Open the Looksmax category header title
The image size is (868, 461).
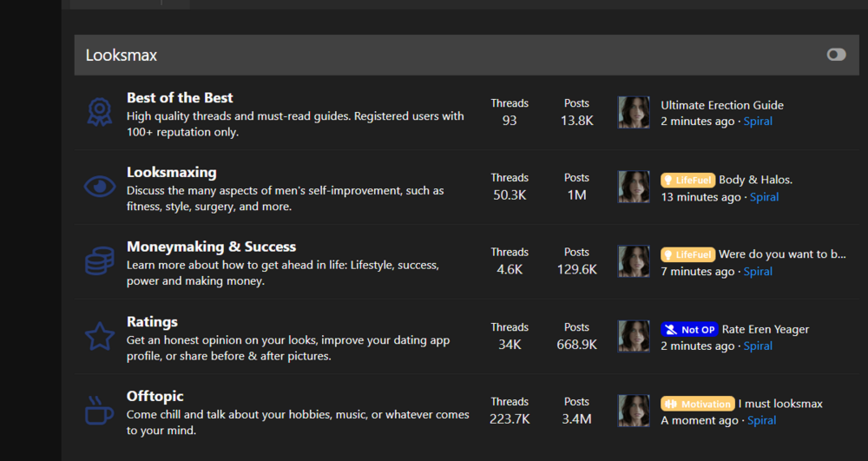click(x=121, y=56)
